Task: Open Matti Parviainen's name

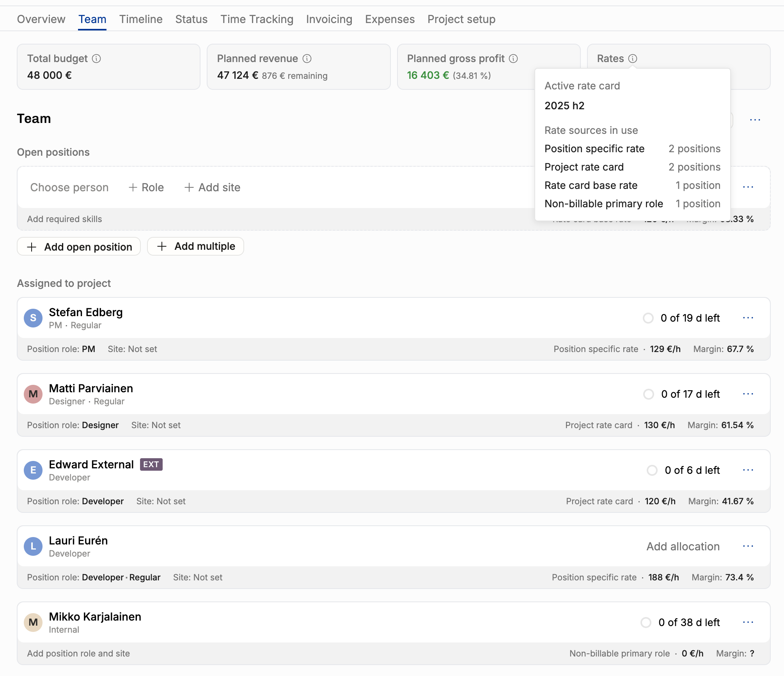Action: coord(91,388)
